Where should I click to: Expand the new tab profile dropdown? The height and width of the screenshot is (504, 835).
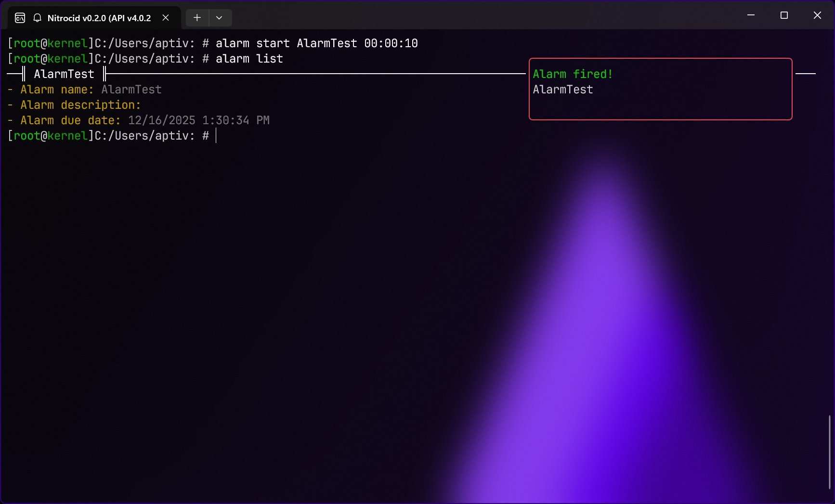[x=219, y=18]
